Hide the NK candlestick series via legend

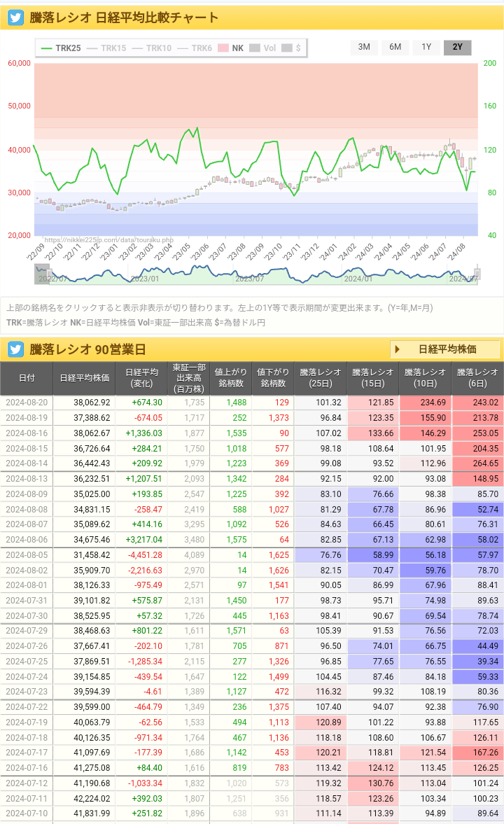(231, 48)
